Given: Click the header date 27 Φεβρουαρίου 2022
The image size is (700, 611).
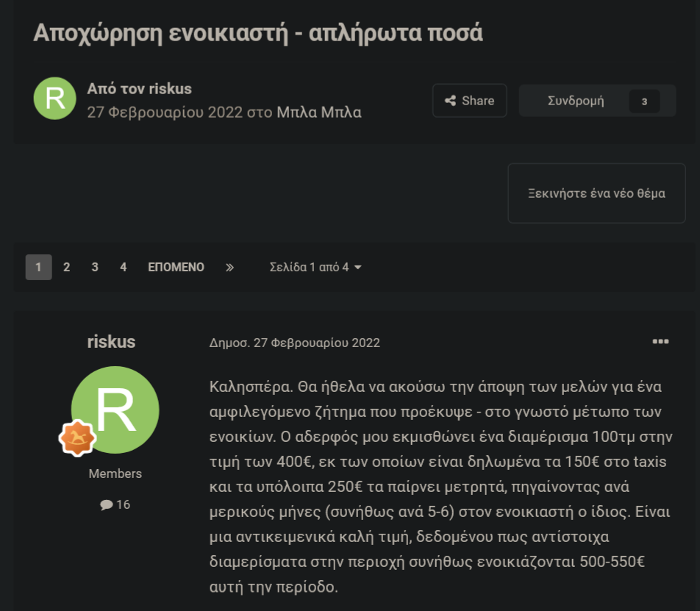Looking at the screenshot, I should [x=165, y=112].
